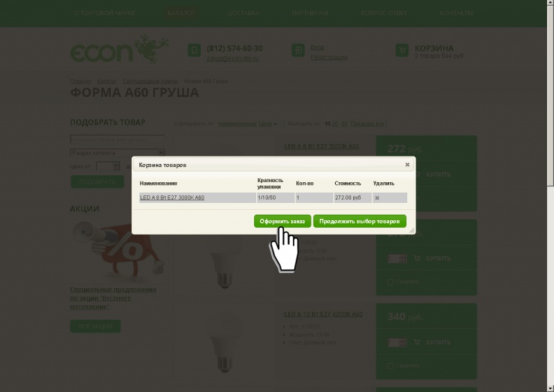Screen dimensions: 554x392
Task: Open the Каталог menu item
Action: point(181,13)
